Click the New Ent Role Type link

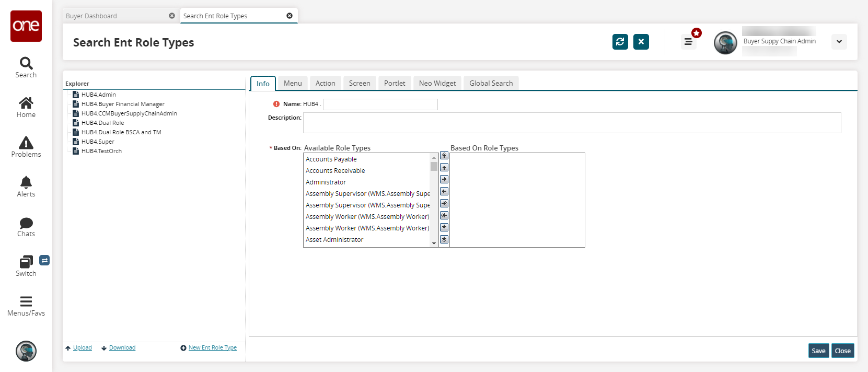pyautogui.click(x=212, y=347)
